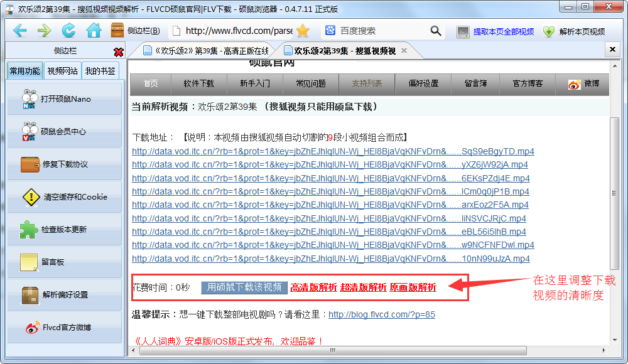This screenshot has height=364, width=628.
Task: Select 修复下载协议
Action: pos(65,164)
